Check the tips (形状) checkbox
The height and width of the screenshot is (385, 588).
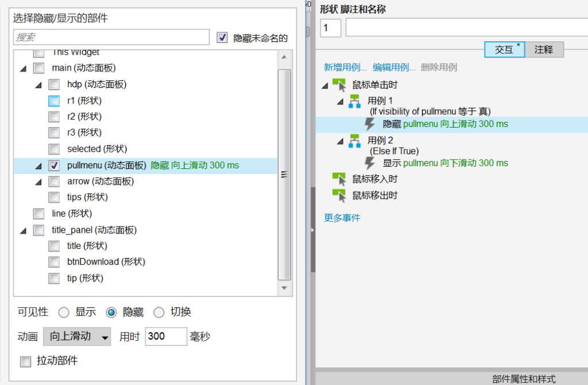[x=54, y=197]
